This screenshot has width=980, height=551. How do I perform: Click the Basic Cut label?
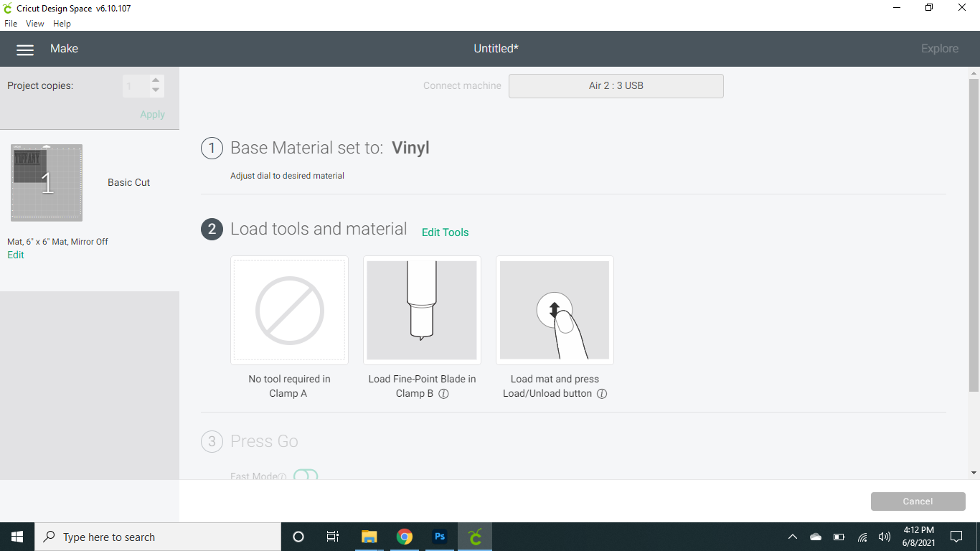click(128, 182)
